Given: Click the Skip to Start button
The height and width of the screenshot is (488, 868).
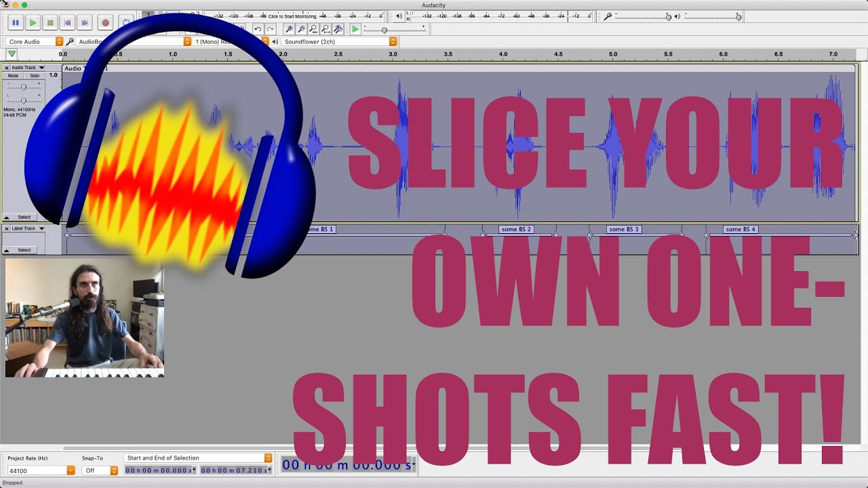Looking at the screenshot, I should 67,22.
